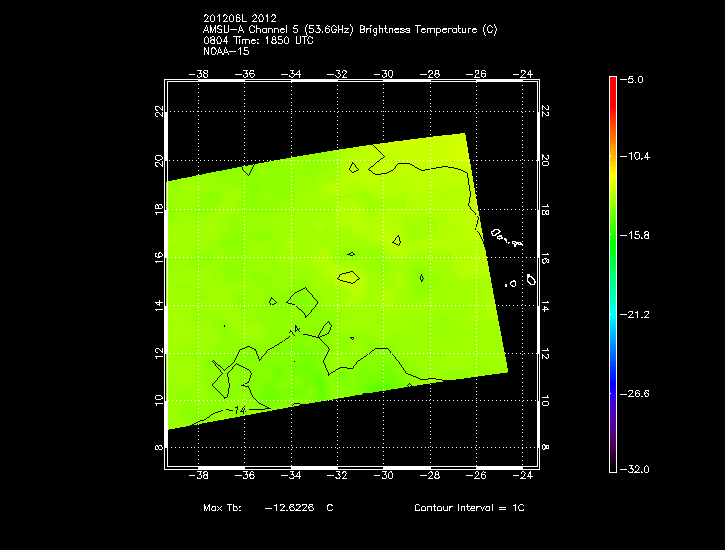Click the -10.4 color scale label
Viewport: 725px width, 550px height.
click(x=638, y=157)
